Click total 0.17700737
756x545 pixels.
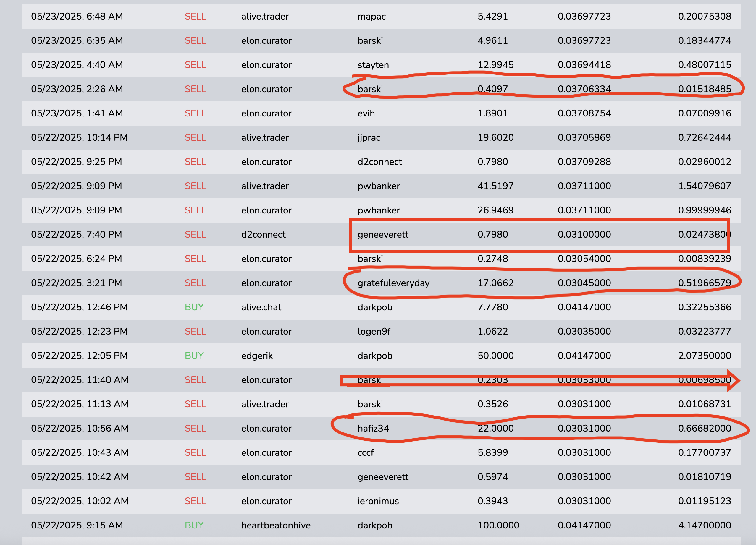tap(704, 453)
